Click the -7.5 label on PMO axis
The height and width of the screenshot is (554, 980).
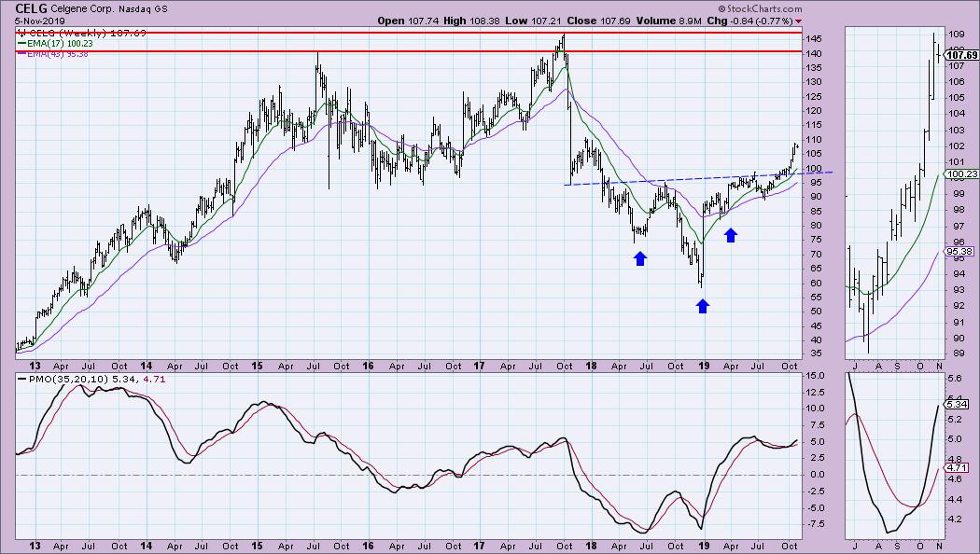click(815, 524)
